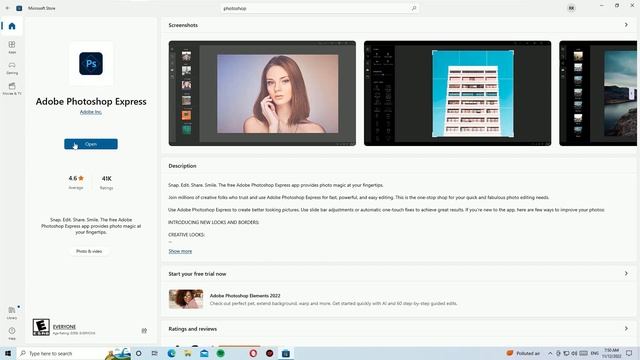Image resolution: width=640 pixels, height=360 pixels.
Task: Open the building crop screenshot thumbnail
Action: click(x=458, y=93)
